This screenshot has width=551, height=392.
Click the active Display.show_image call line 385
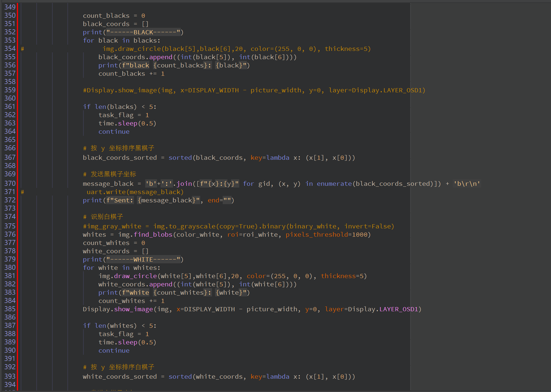tap(252, 309)
